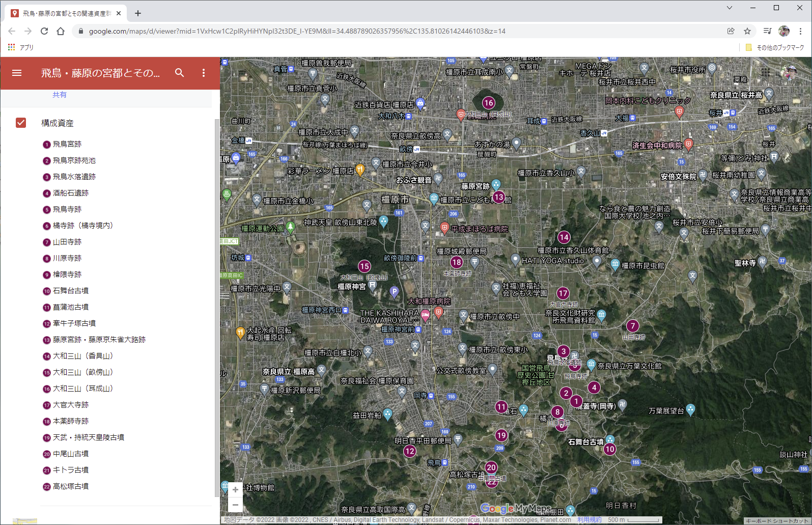Select 石舞台古墳 list entry
Viewport: 812px width, 525px height.
(x=71, y=291)
